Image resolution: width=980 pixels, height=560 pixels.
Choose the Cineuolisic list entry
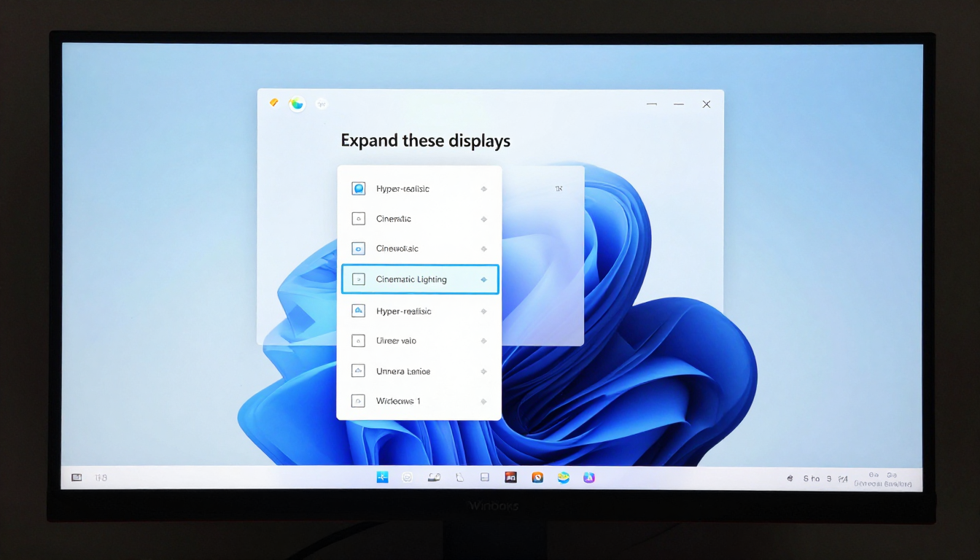click(x=419, y=249)
